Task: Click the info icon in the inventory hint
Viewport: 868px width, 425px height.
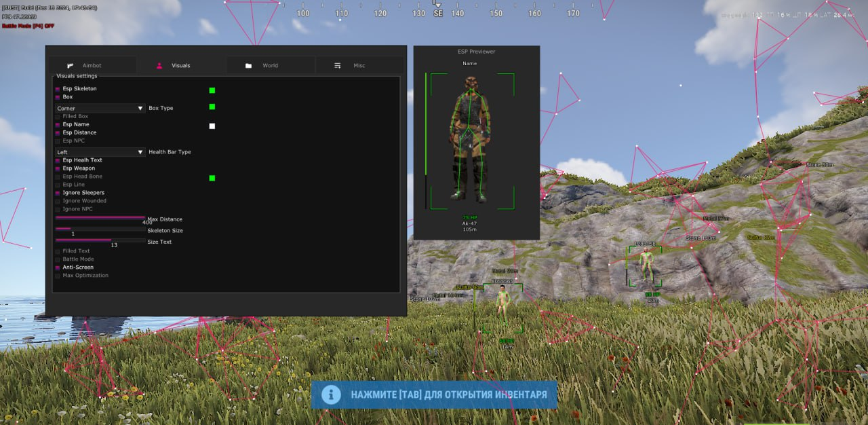Action: 331,394
